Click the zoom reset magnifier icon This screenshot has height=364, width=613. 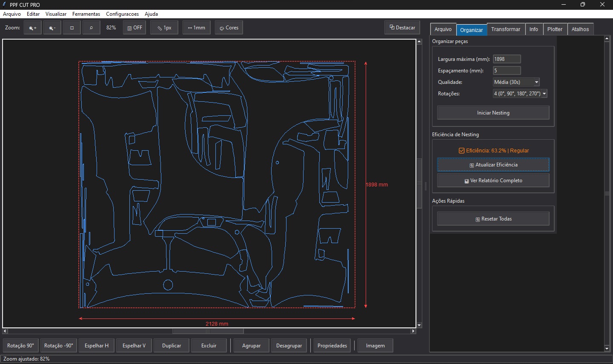91,28
